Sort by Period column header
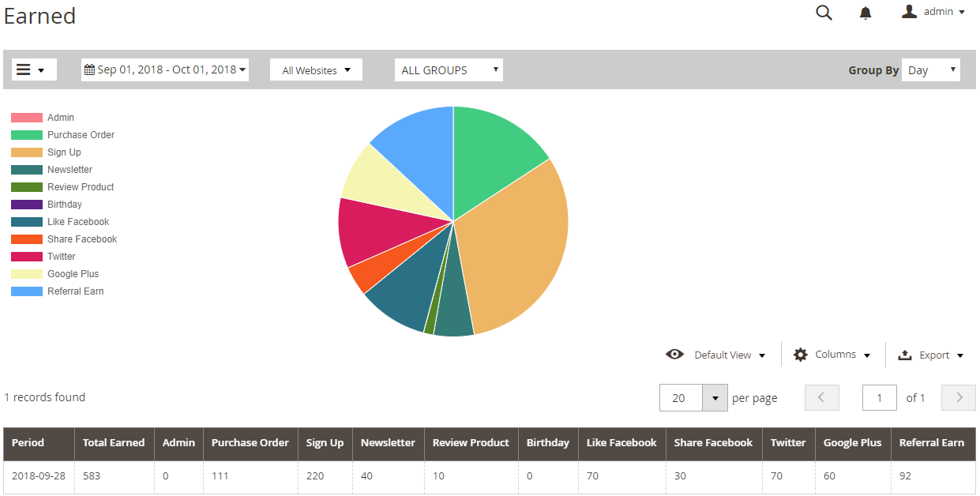 [x=28, y=443]
